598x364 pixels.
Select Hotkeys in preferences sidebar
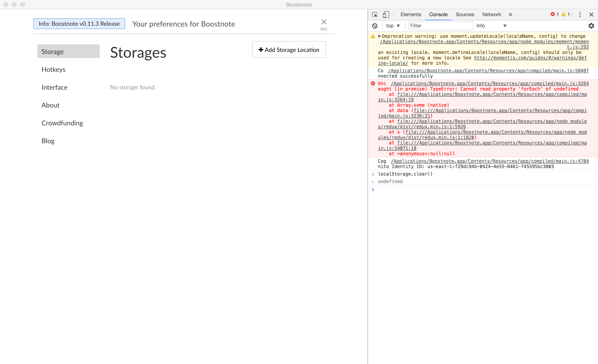click(x=53, y=70)
